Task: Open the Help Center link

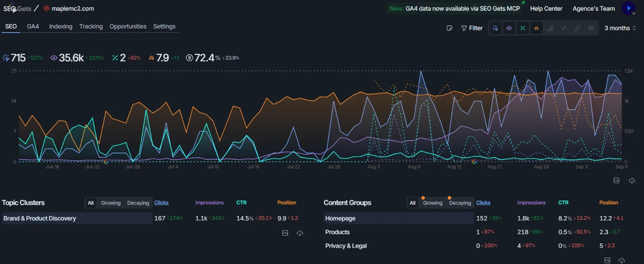Action: (x=546, y=8)
